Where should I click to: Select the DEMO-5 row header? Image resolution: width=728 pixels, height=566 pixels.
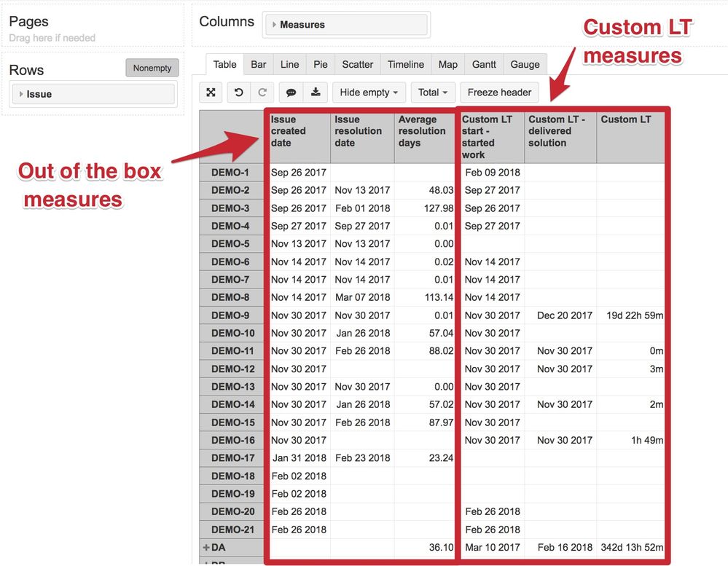point(231,243)
